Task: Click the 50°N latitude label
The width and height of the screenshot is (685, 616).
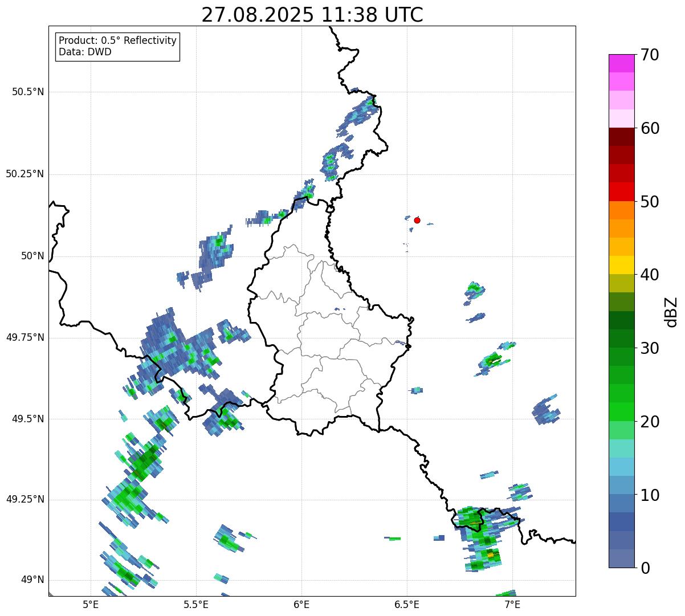Action: pyautogui.click(x=32, y=256)
